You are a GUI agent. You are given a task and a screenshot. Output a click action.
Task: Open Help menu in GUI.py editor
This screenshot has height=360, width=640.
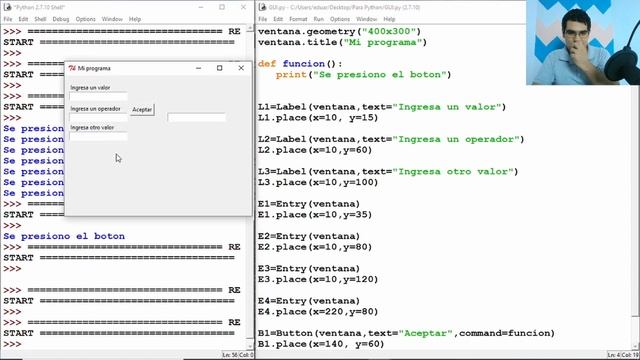(x=389, y=19)
